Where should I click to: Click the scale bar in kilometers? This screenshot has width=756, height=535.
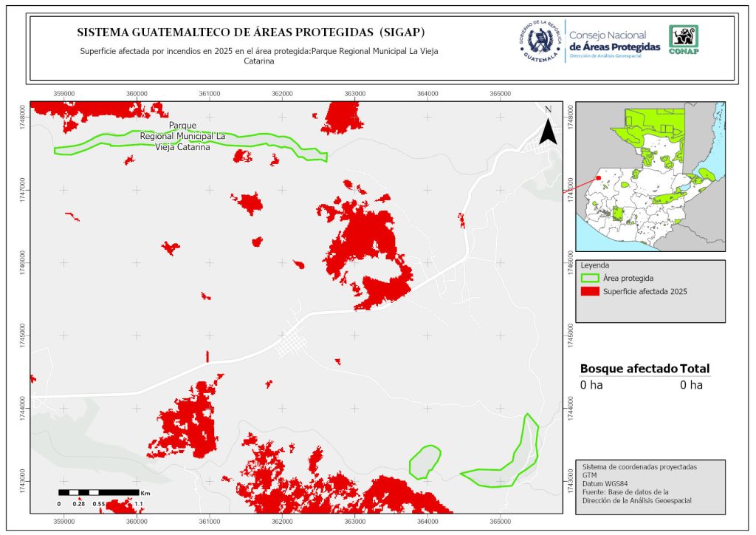tap(99, 492)
